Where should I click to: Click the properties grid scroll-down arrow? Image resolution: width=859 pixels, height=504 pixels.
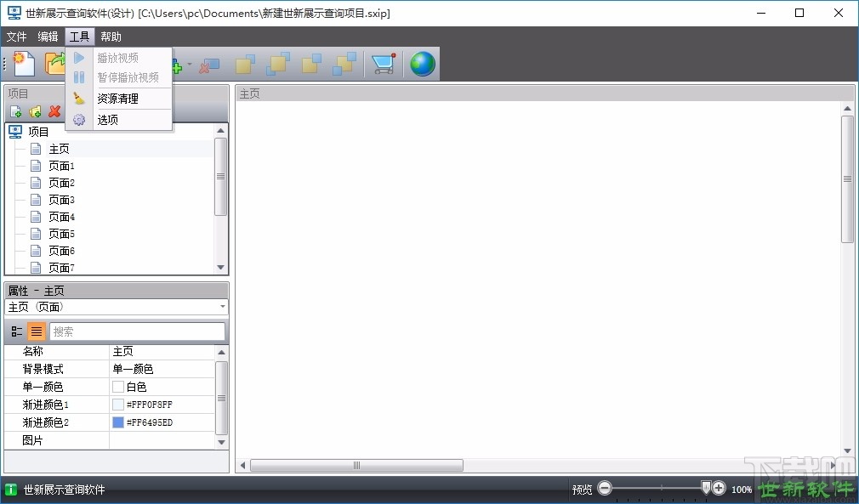point(221,442)
